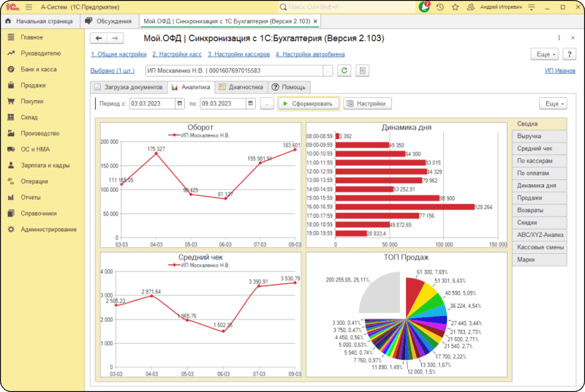The height and width of the screenshot is (392, 585).
Task: Open Банк и касса section in sidebar
Action: [x=39, y=69]
